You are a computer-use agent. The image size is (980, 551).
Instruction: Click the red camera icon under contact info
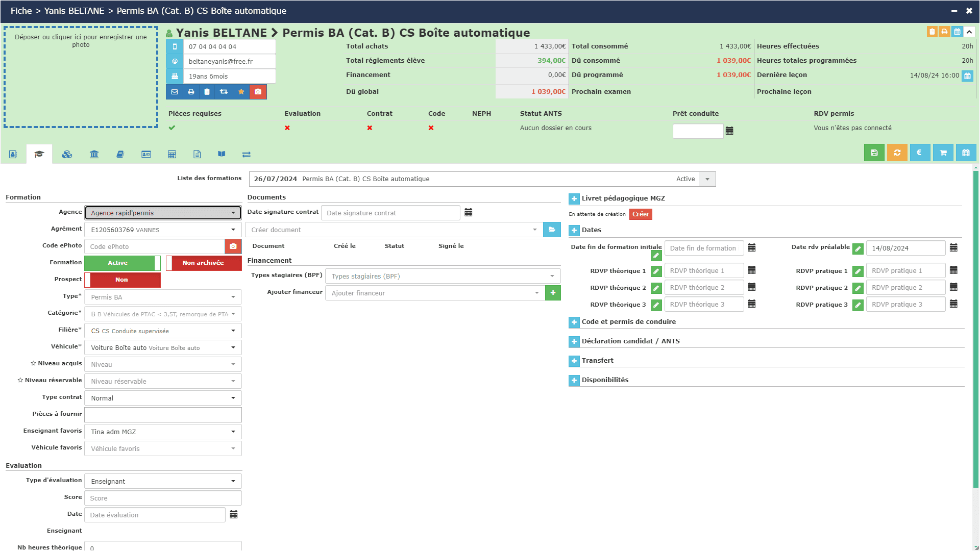(258, 92)
